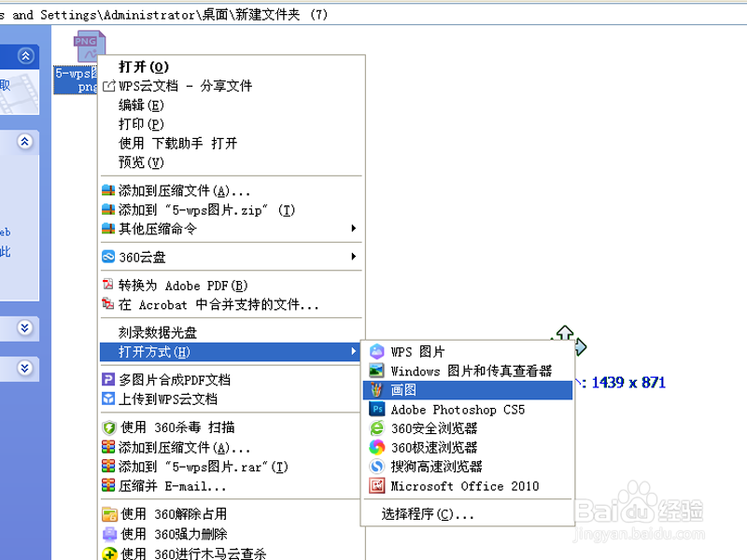
Task: Click the WPS 图片 app icon in submenu
Action: click(x=376, y=352)
